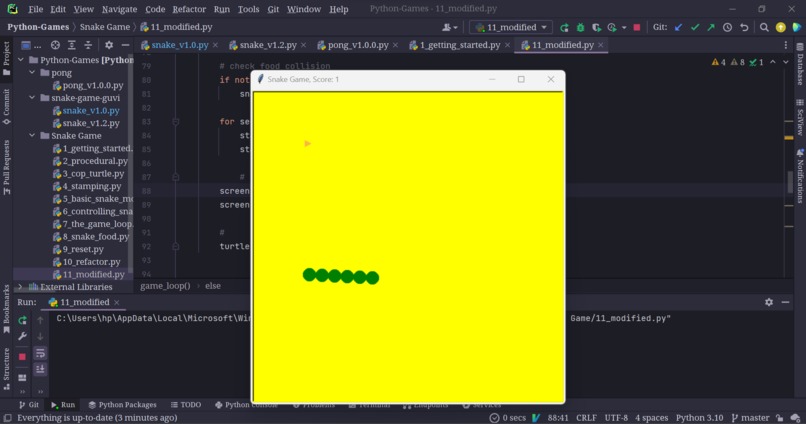Run with coverage icon in toolbar

596,27
